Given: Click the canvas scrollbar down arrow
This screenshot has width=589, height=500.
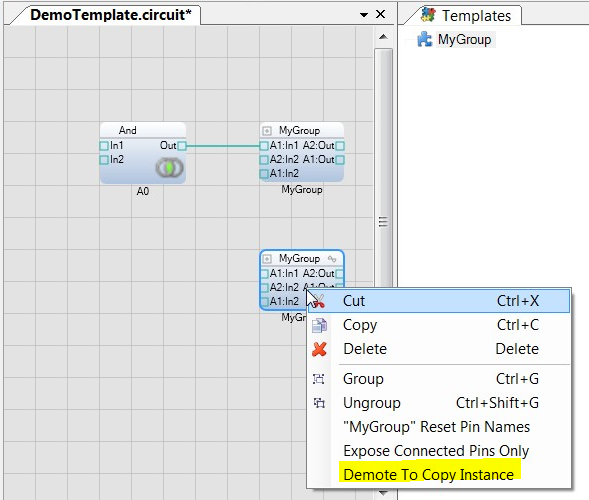Looking at the screenshot, I should 383,492.
